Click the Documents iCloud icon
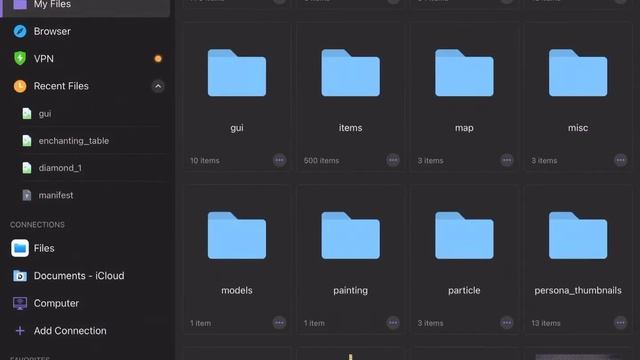The height and width of the screenshot is (360, 640). pos(20,276)
